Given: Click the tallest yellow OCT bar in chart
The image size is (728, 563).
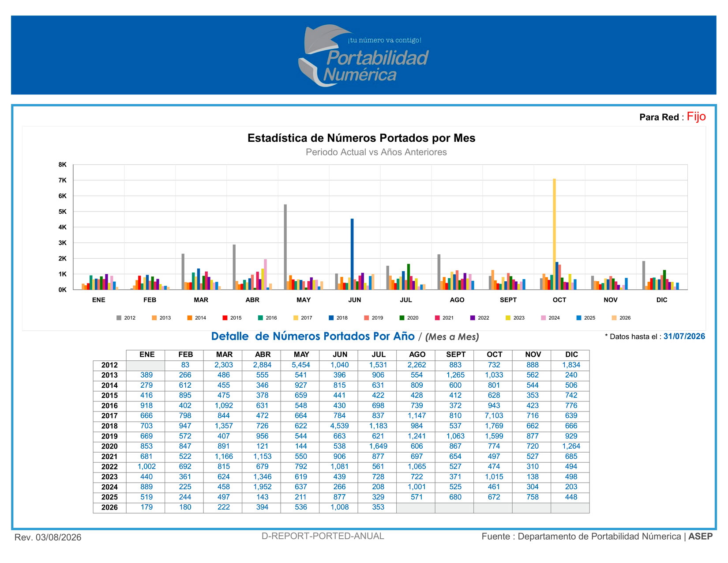Looking at the screenshot, I should [x=554, y=234].
